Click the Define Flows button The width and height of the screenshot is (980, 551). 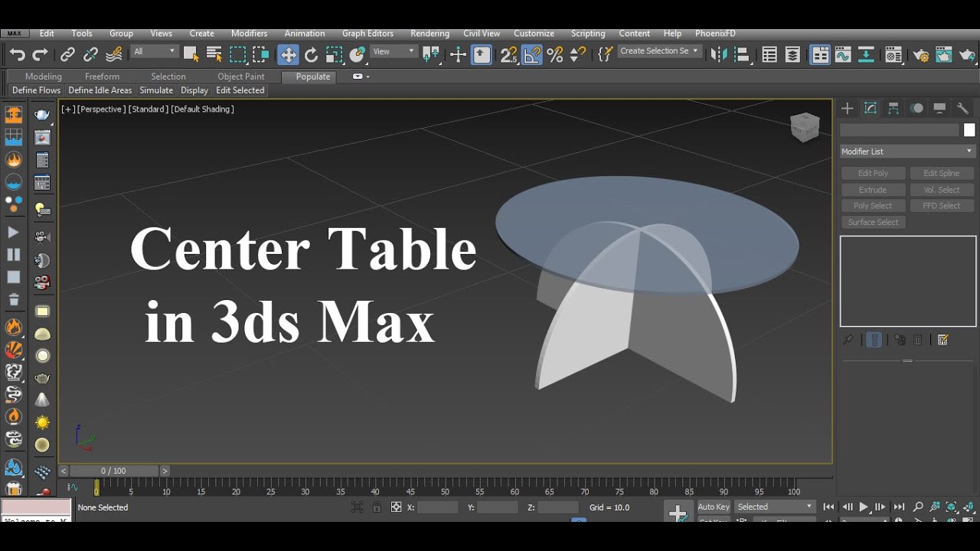click(x=36, y=90)
